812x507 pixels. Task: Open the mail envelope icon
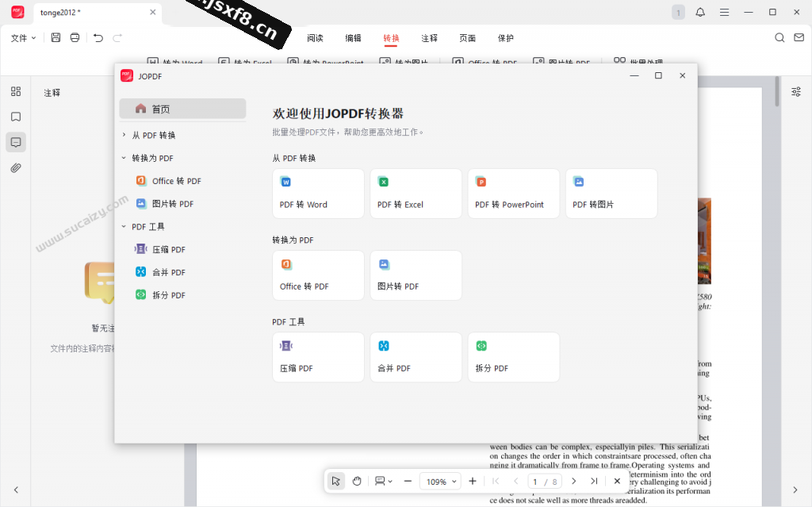click(799, 37)
